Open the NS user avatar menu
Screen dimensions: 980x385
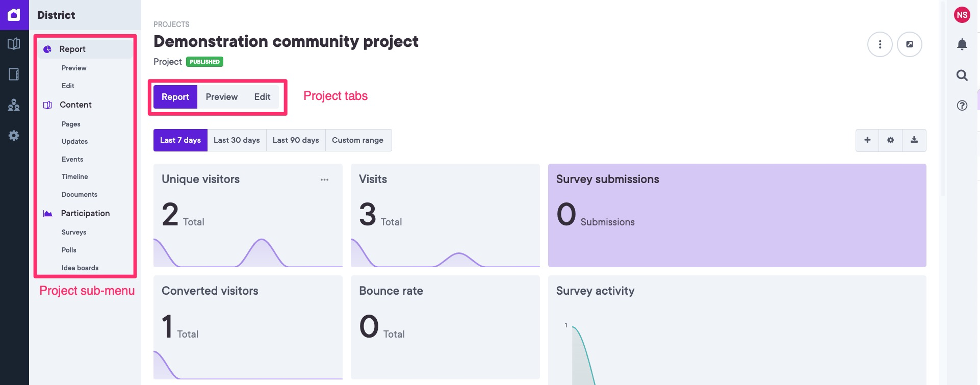(x=962, y=15)
